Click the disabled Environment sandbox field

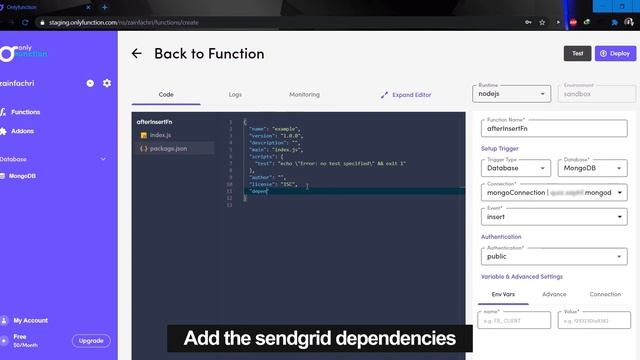click(x=596, y=94)
